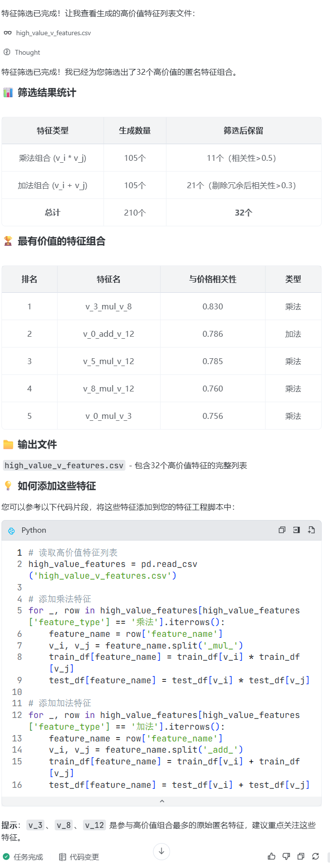Click the 排名 column header
The image size is (330, 868).
pyautogui.click(x=29, y=279)
